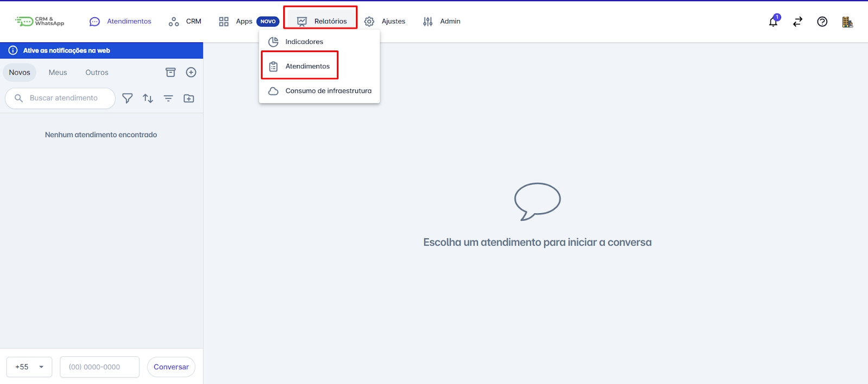868x384 pixels.
Task: Click the Conversar button
Action: tap(171, 367)
